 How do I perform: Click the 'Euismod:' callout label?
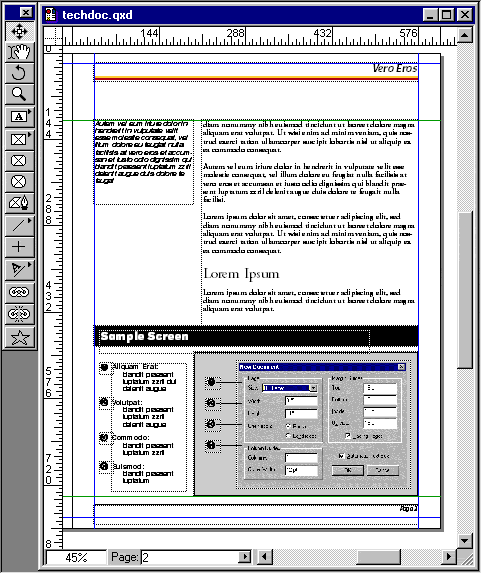coord(128,466)
